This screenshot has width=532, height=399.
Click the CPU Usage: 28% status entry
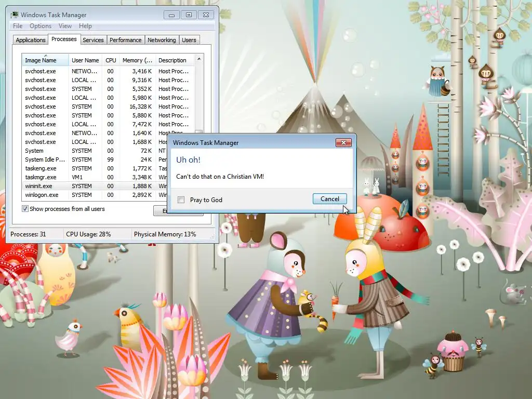coord(88,234)
